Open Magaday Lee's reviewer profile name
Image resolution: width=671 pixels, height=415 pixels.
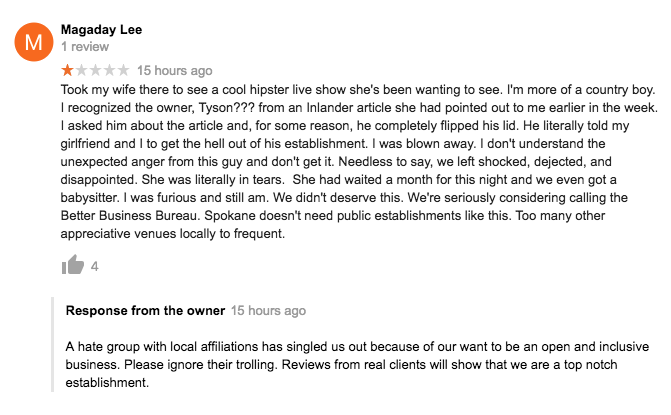coord(101,30)
